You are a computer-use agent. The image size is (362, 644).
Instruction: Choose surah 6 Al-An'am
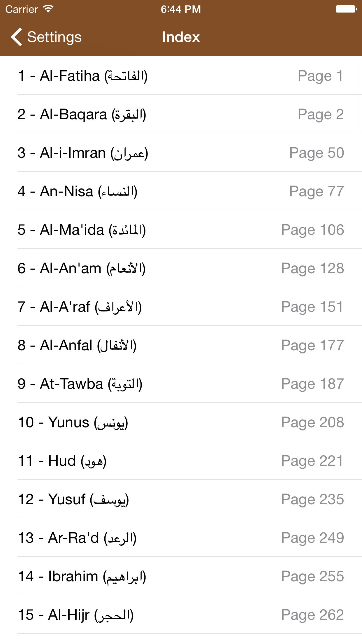pyautogui.click(x=81, y=268)
